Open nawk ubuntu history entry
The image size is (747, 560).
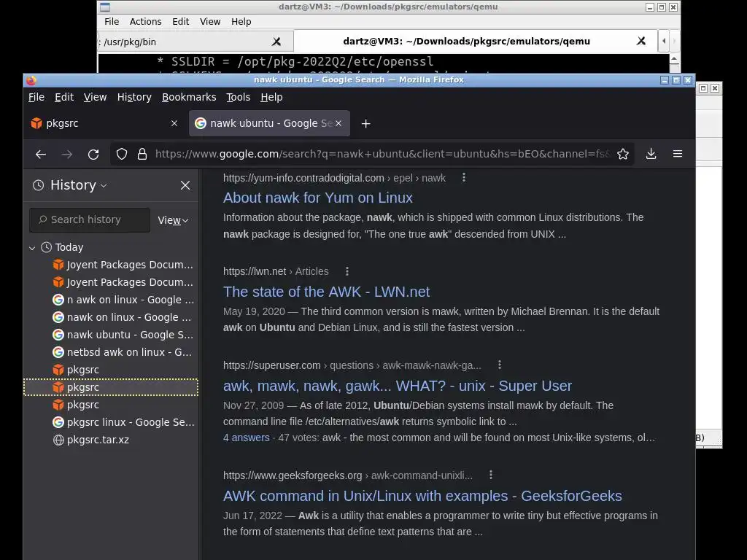pyautogui.click(x=123, y=335)
